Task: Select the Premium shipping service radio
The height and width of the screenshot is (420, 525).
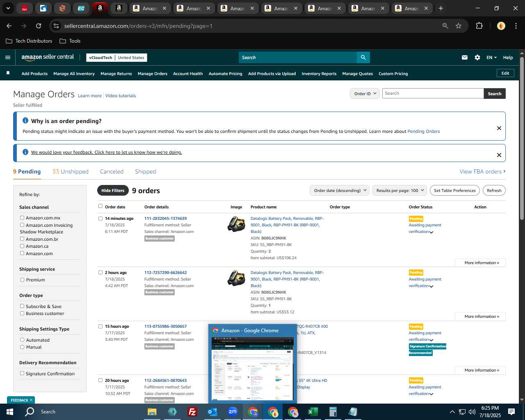Action: pyautogui.click(x=22, y=280)
